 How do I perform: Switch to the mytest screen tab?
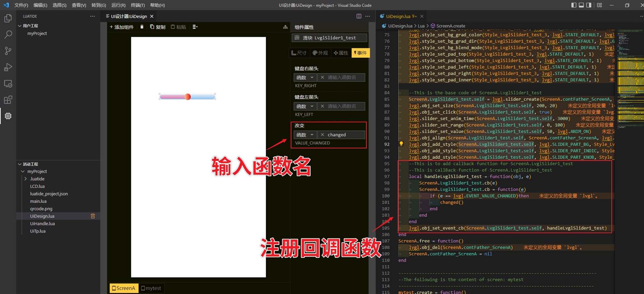coord(151,288)
